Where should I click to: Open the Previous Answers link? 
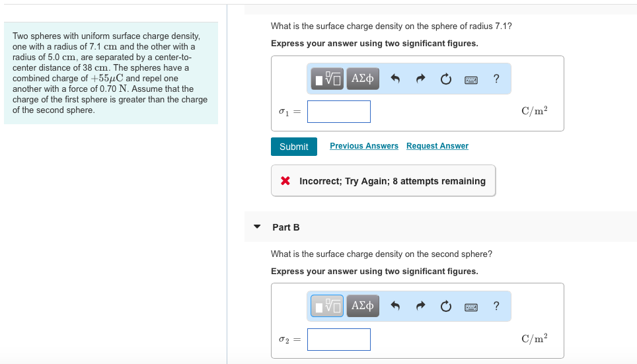click(x=364, y=146)
